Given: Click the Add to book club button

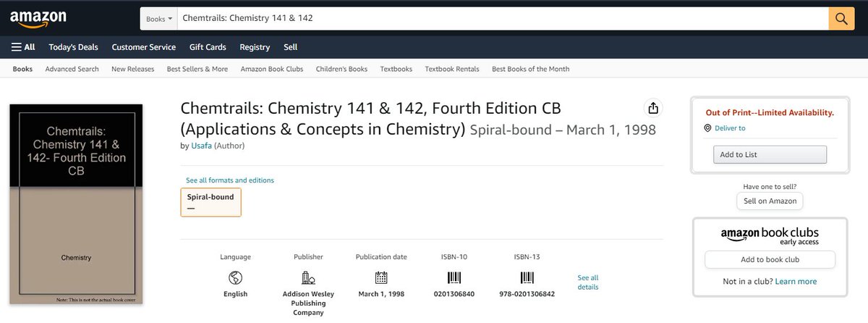Looking at the screenshot, I should point(770,259).
